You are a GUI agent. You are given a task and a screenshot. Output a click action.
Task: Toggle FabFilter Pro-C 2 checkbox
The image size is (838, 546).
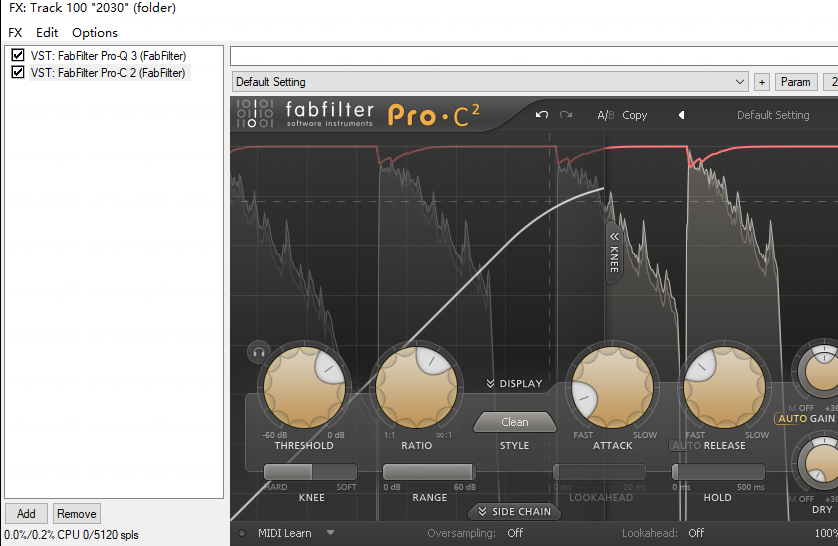(18, 72)
